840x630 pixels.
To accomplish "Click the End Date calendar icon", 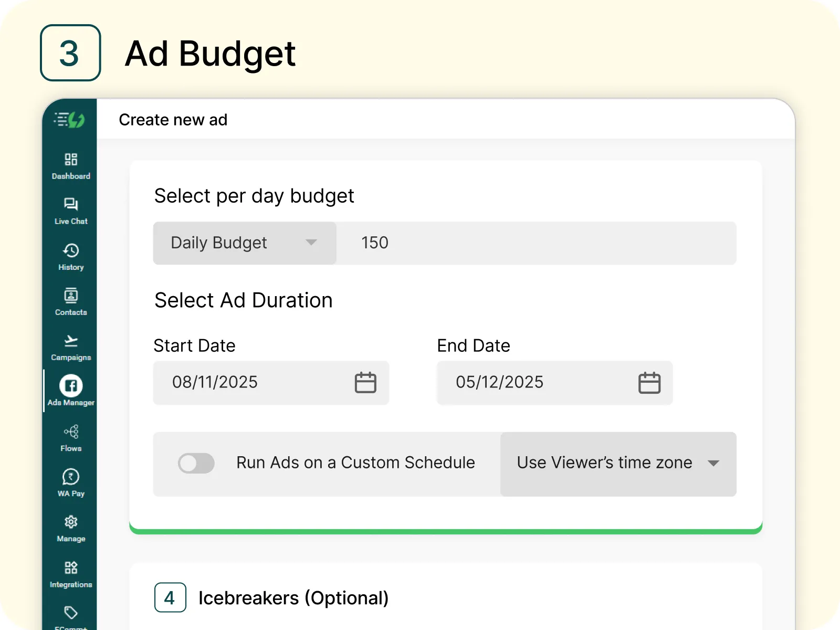I will [x=650, y=383].
